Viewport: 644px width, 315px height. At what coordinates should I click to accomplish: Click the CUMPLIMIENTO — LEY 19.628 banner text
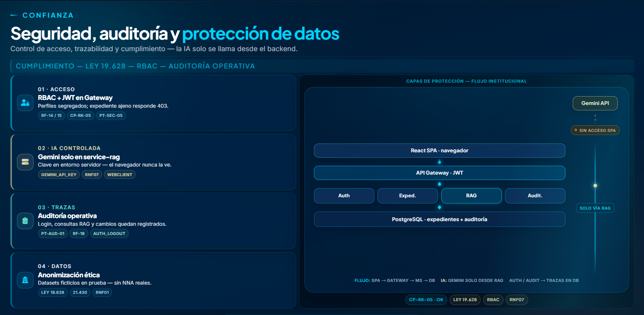(x=135, y=66)
